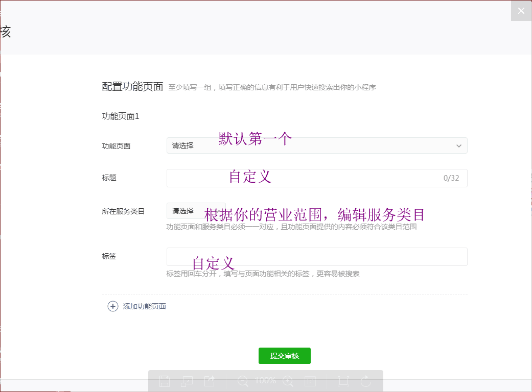The width and height of the screenshot is (532, 392).
Task: Click the share icon in viewer toolbar
Action: 210,381
